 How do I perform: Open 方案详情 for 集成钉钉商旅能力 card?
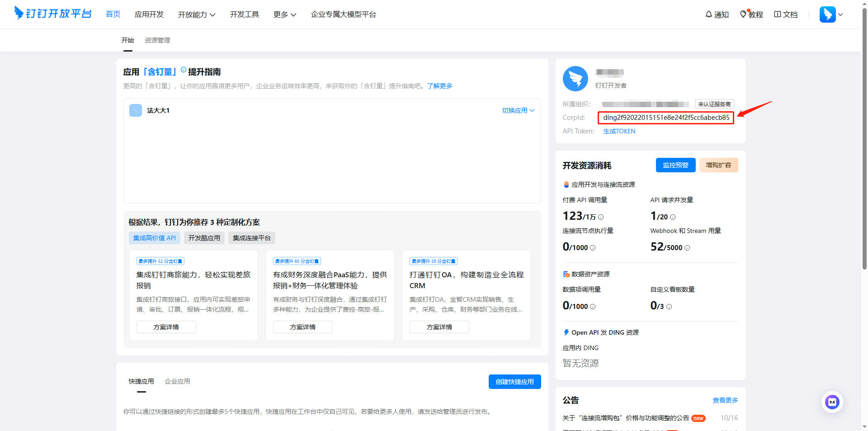click(166, 327)
